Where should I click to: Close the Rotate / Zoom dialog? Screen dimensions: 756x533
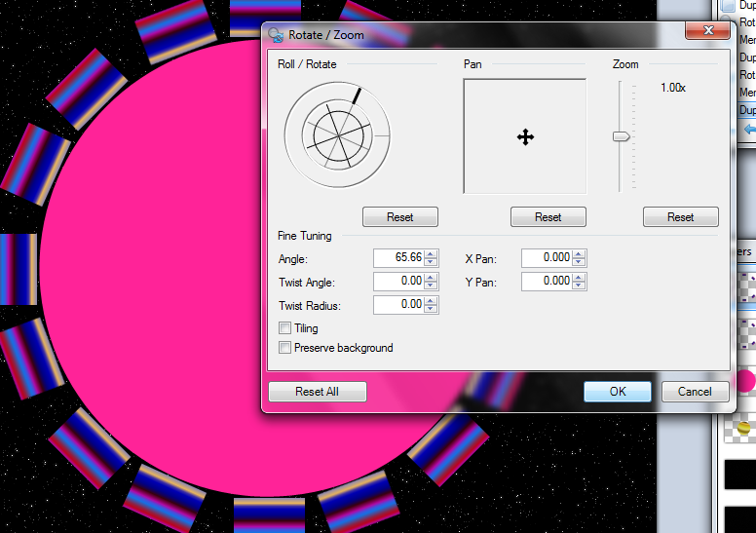tap(707, 31)
